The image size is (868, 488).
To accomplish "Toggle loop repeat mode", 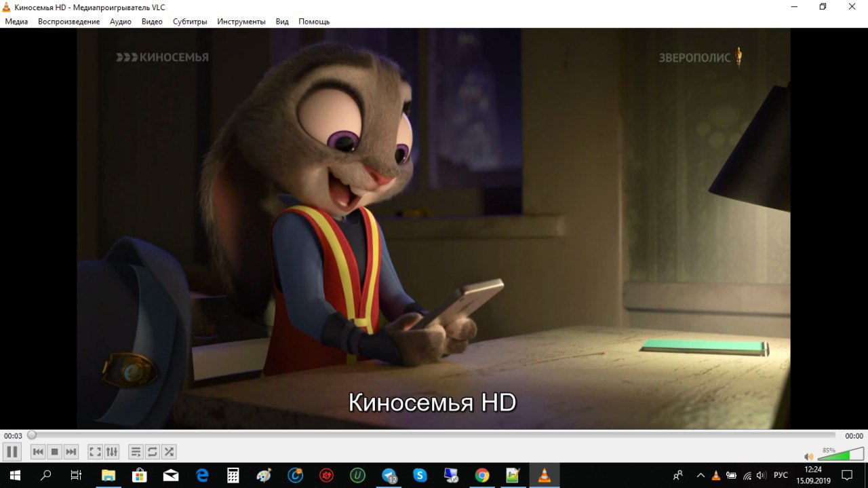I will [153, 451].
